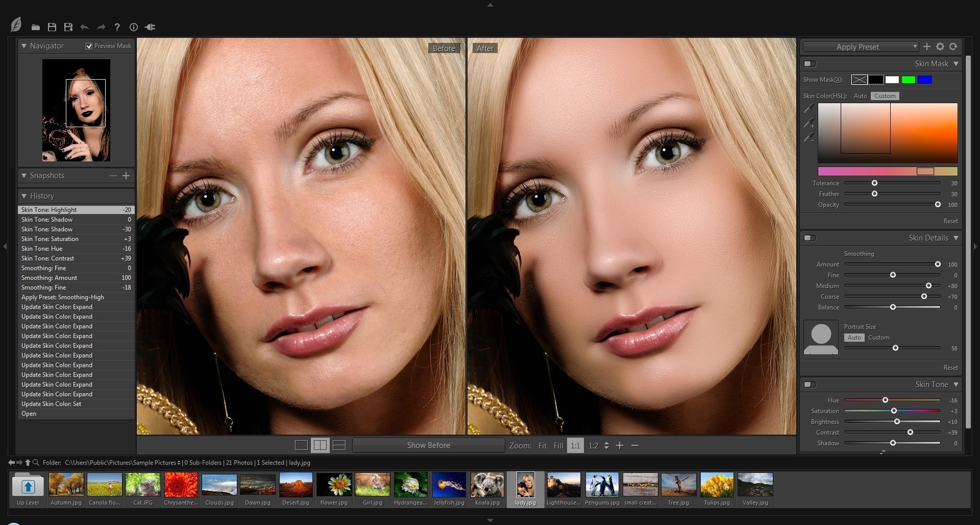This screenshot has height=525, width=980.
Task: Select the Koala.jpg thumbnail in the filmstrip
Action: click(x=486, y=484)
